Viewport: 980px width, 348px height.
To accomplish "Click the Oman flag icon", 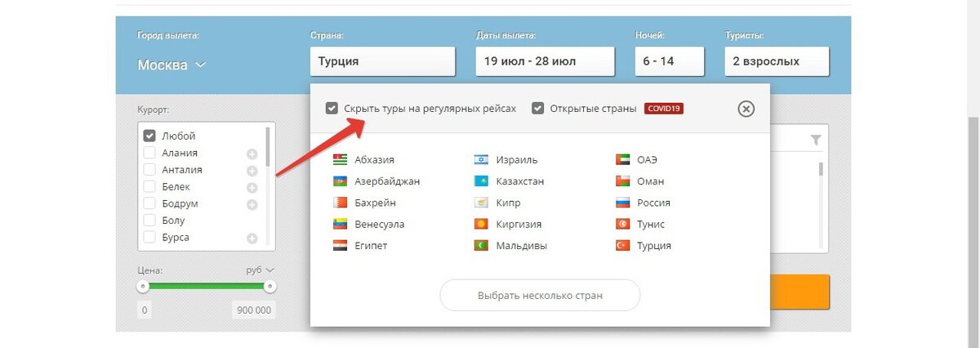I will (622, 181).
